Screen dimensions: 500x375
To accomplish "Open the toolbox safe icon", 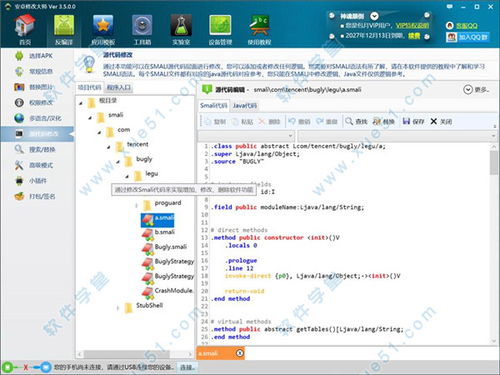I will pyautogui.click(x=142, y=25).
